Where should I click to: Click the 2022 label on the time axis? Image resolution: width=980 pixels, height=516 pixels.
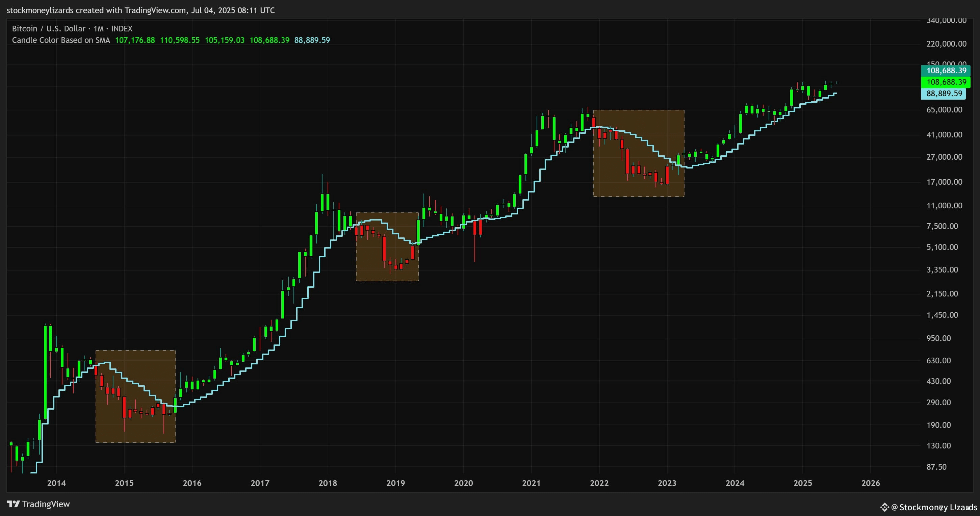[x=599, y=483]
